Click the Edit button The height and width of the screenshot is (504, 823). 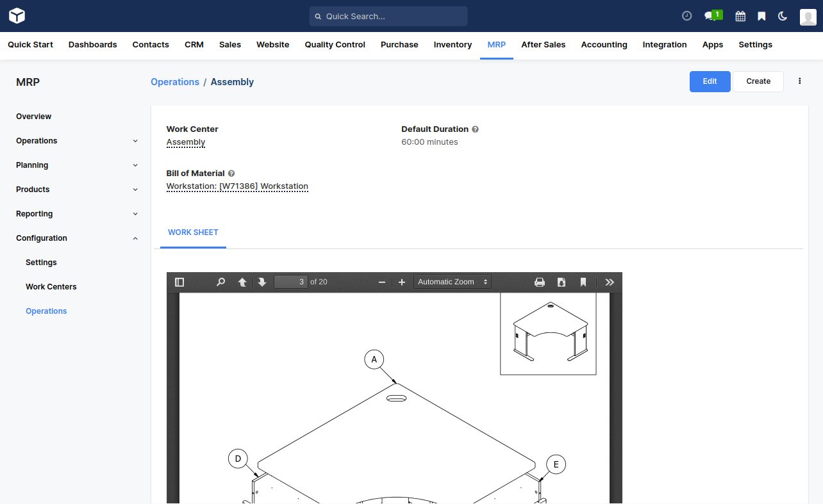(710, 81)
